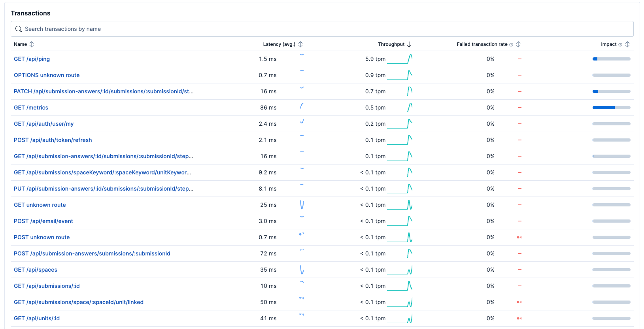This screenshot has width=644, height=329.
Task: Click Impact bar for PATCH submission-answers row
Action: click(x=612, y=91)
